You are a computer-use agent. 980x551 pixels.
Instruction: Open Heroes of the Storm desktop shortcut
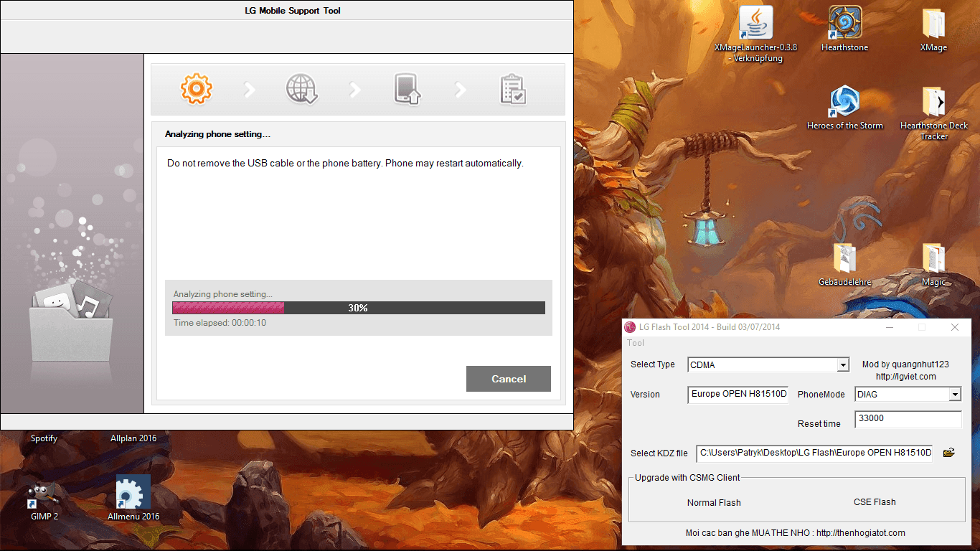845,108
